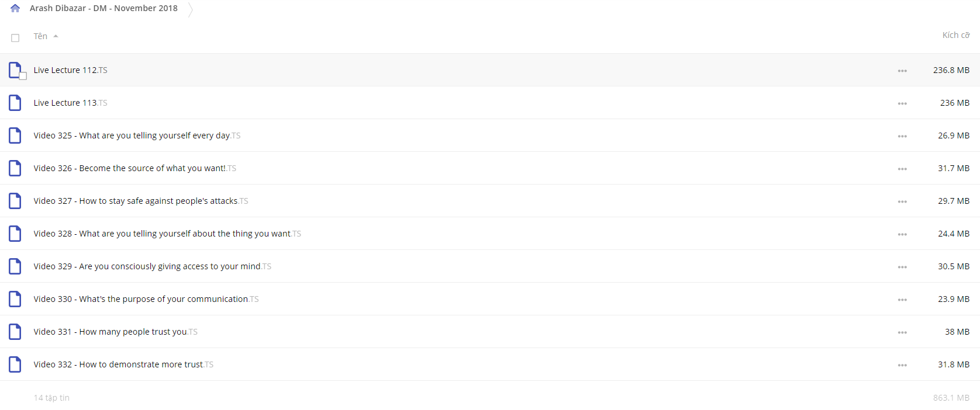Open more options for Video 326
This screenshot has height=410, width=980.
(902, 169)
